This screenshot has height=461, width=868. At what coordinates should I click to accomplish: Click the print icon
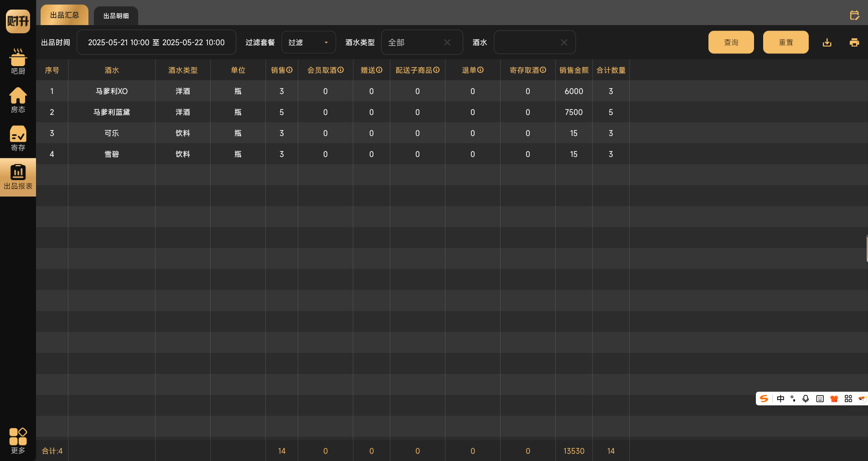(854, 42)
